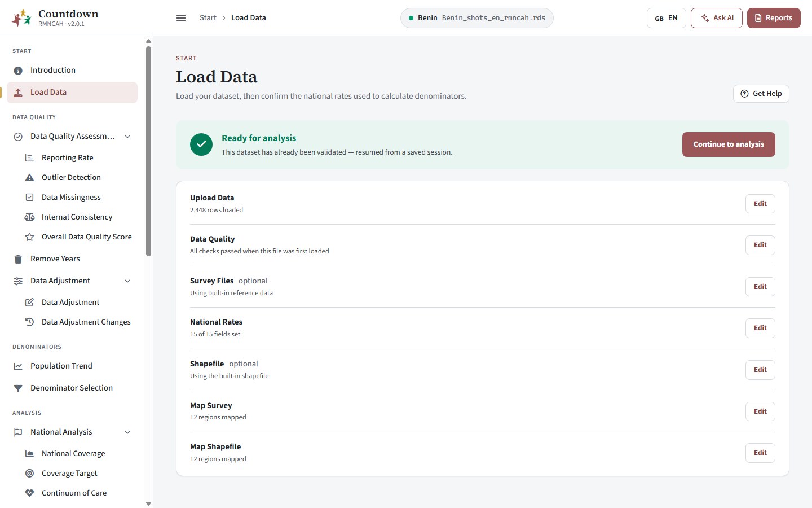
Task: Click the Continuum of Care heart icon
Action: [x=29, y=493]
